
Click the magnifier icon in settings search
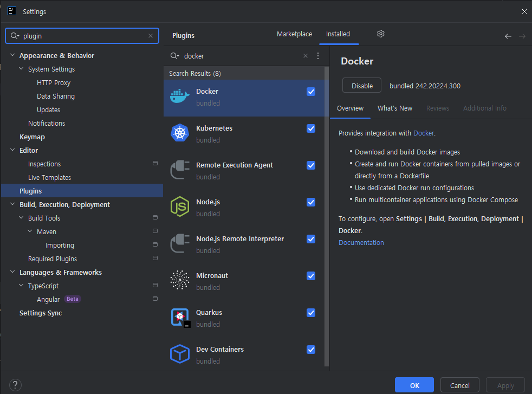15,36
